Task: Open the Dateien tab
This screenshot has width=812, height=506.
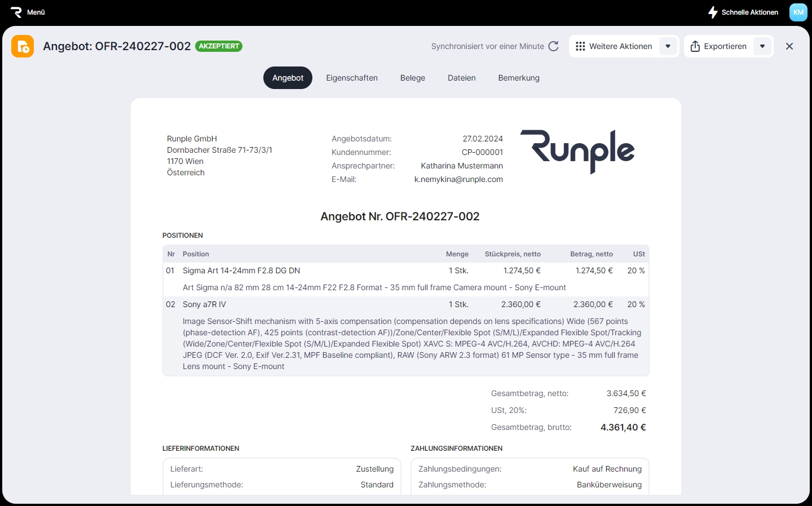Action: pyautogui.click(x=462, y=78)
